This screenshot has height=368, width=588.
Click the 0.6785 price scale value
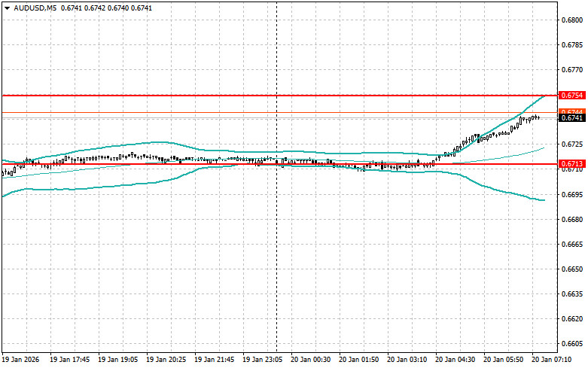coord(572,45)
